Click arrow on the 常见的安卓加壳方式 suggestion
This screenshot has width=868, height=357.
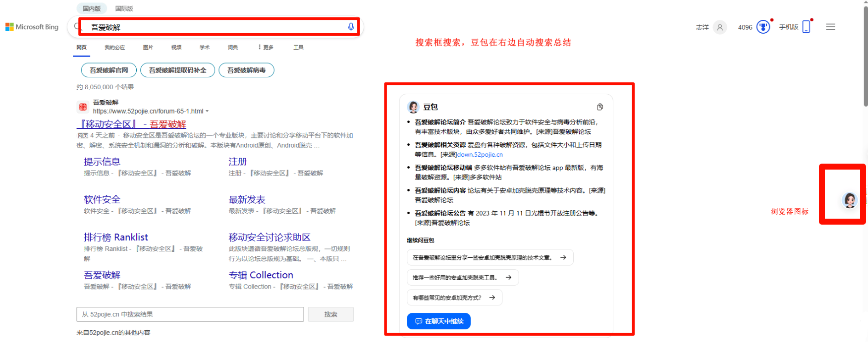(x=492, y=297)
